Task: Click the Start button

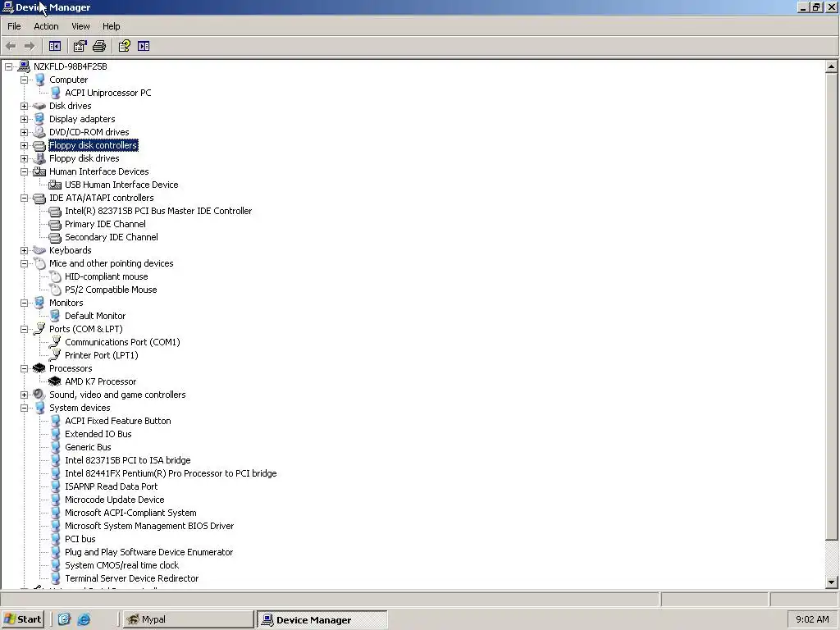Action: click(x=22, y=619)
